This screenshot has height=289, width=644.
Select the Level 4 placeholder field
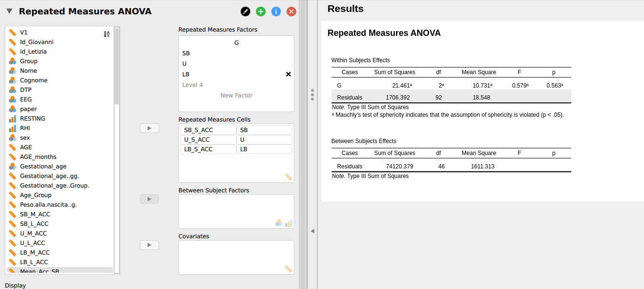pyautogui.click(x=193, y=84)
